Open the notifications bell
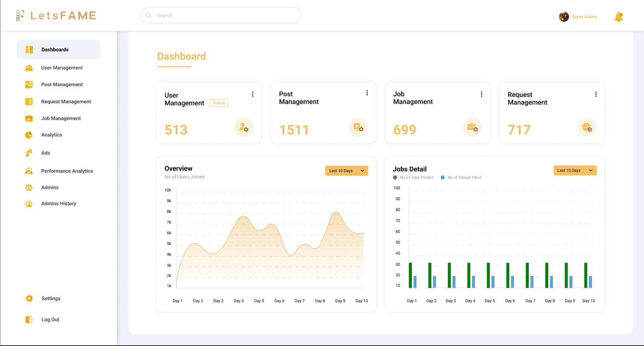 [x=618, y=17]
